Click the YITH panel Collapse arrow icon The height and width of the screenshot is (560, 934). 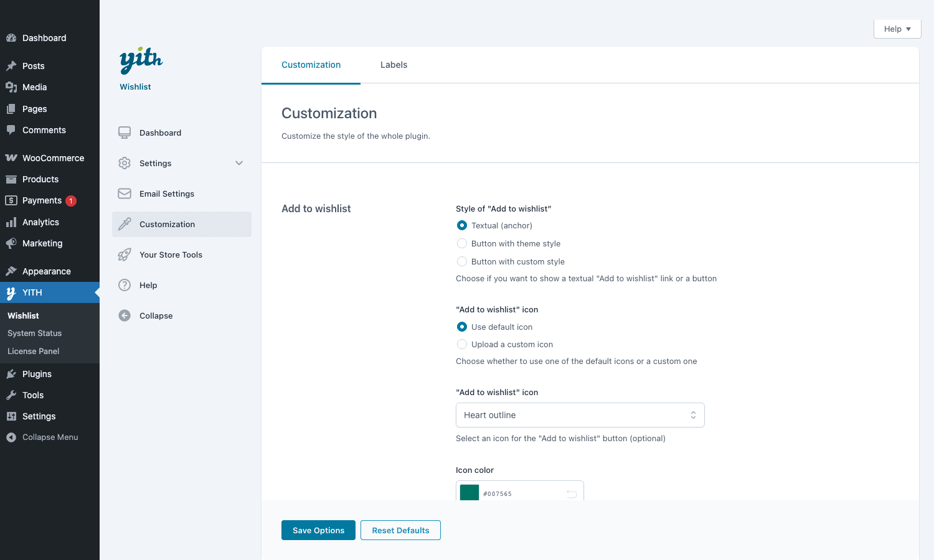[x=125, y=315]
